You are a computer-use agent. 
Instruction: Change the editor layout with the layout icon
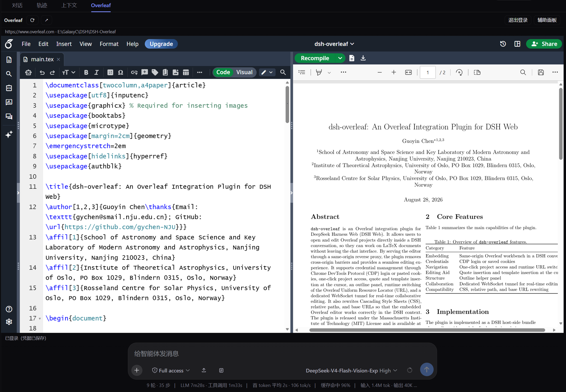point(517,44)
